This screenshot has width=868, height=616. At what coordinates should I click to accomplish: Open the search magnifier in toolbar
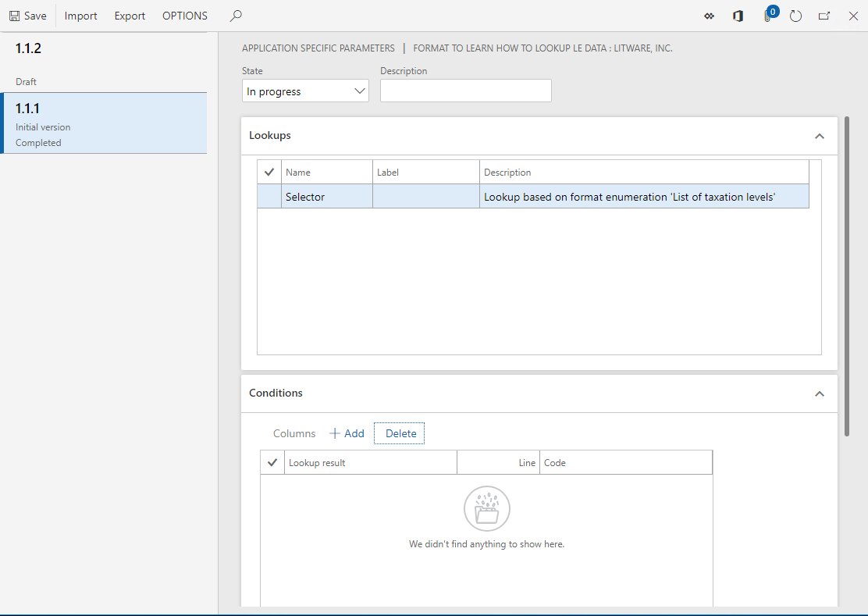236,16
